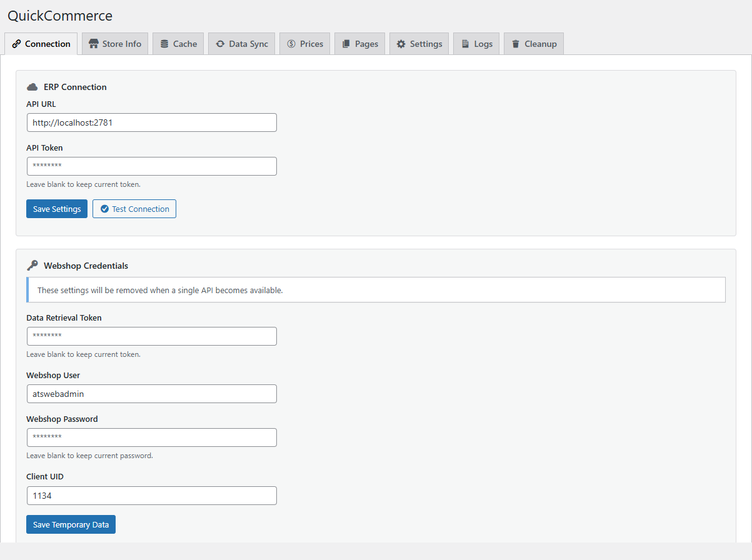Click the API URL label
The width and height of the screenshot is (752, 560).
pos(41,104)
